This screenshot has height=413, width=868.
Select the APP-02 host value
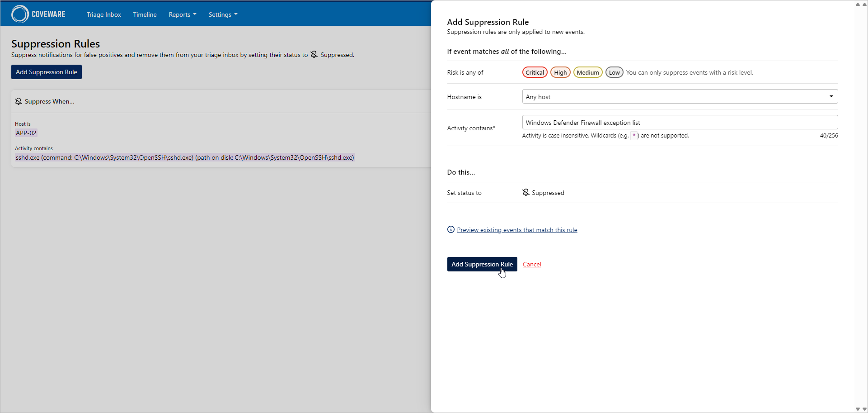coord(26,133)
